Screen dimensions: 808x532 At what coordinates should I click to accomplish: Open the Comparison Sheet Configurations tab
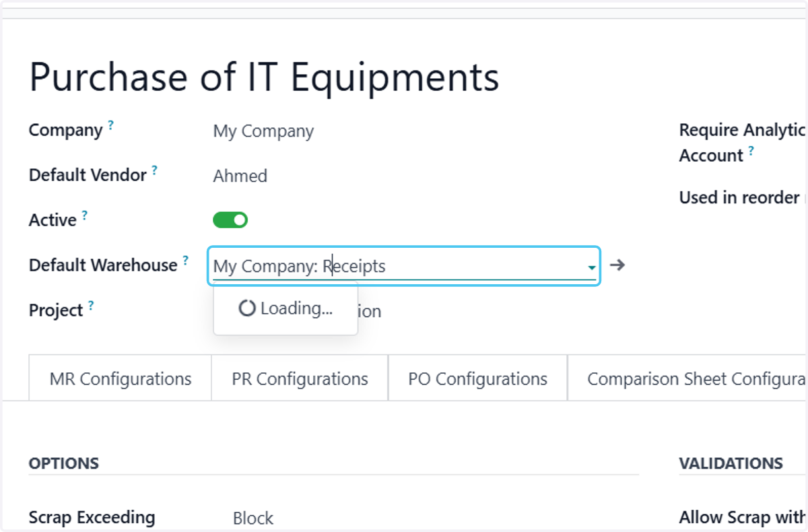click(x=687, y=378)
